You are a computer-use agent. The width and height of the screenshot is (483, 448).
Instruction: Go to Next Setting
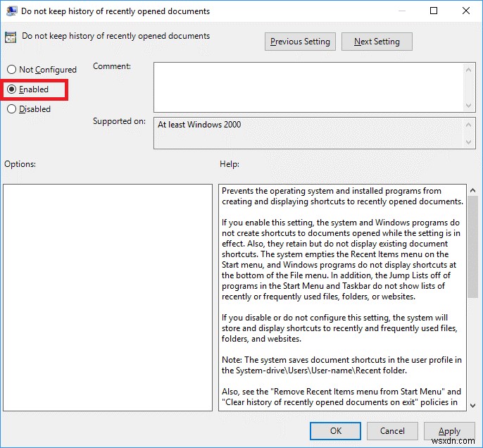[377, 42]
